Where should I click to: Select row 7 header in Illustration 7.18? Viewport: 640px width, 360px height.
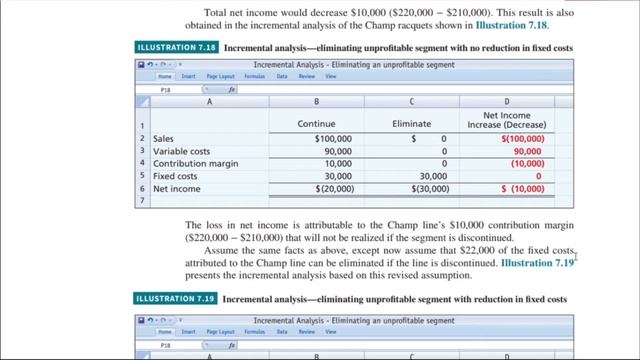pos(142,200)
